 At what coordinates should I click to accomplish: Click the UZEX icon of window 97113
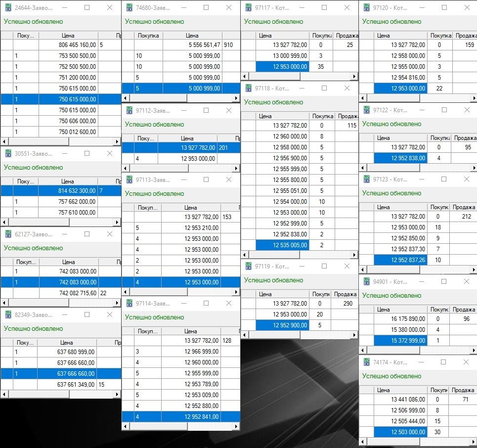[x=129, y=179]
